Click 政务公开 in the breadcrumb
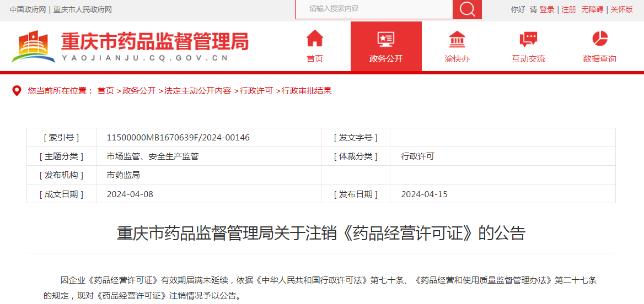This screenshot has height=304, width=644. coord(139,91)
